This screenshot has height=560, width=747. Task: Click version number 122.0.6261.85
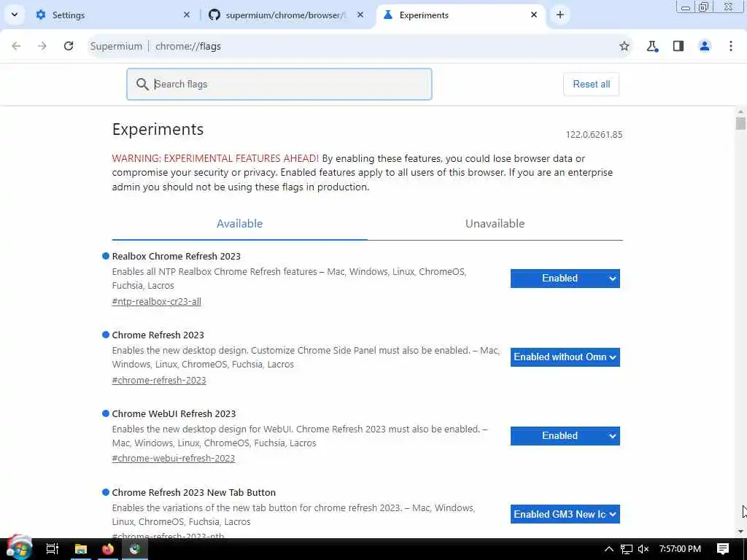point(594,135)
